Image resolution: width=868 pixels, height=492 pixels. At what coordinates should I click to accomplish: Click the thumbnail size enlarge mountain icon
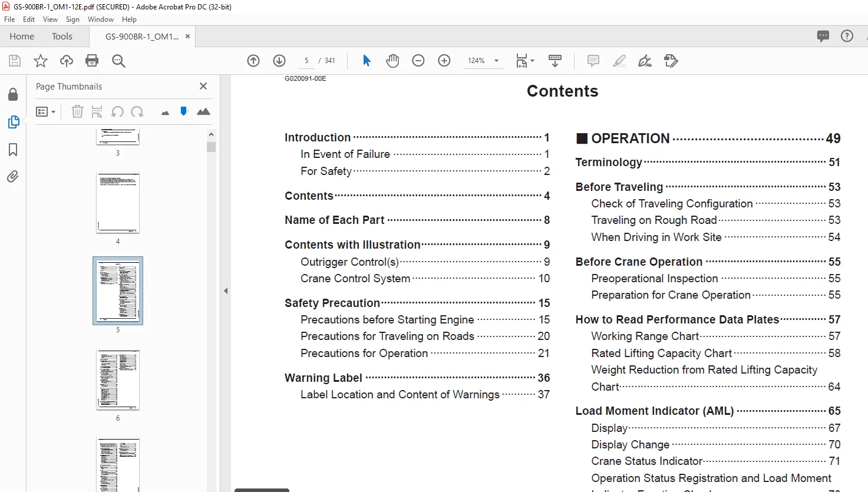203,111
